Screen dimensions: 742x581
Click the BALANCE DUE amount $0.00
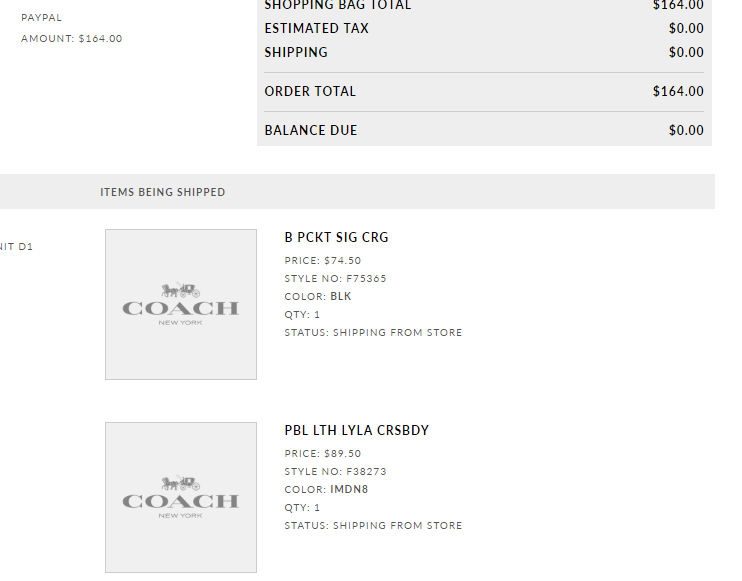point(686,130)
